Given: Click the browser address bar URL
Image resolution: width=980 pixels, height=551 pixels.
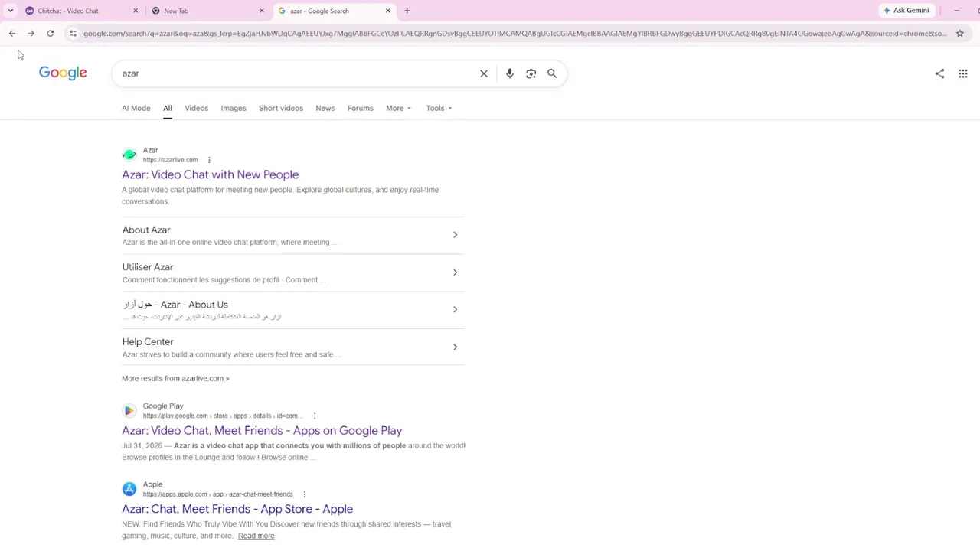Looking at the screenshot, I should [x=514, y=34].
